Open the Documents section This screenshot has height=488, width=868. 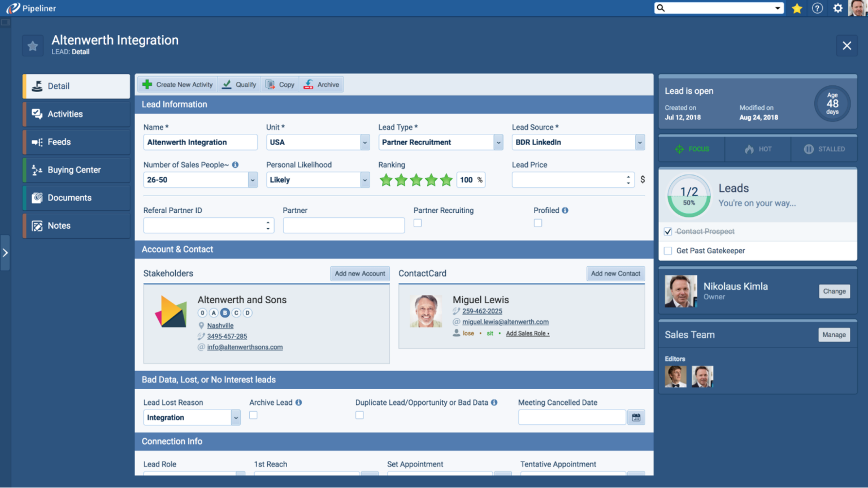(x=70, y=198)
